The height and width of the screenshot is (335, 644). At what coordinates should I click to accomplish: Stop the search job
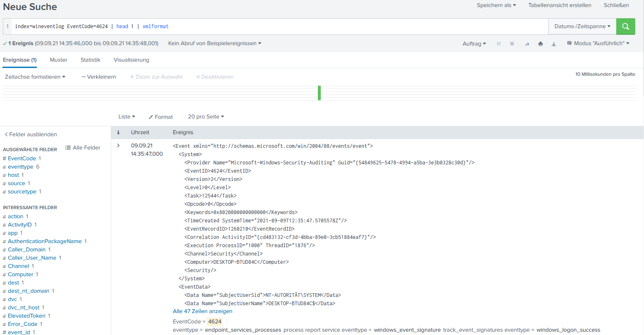512,43
